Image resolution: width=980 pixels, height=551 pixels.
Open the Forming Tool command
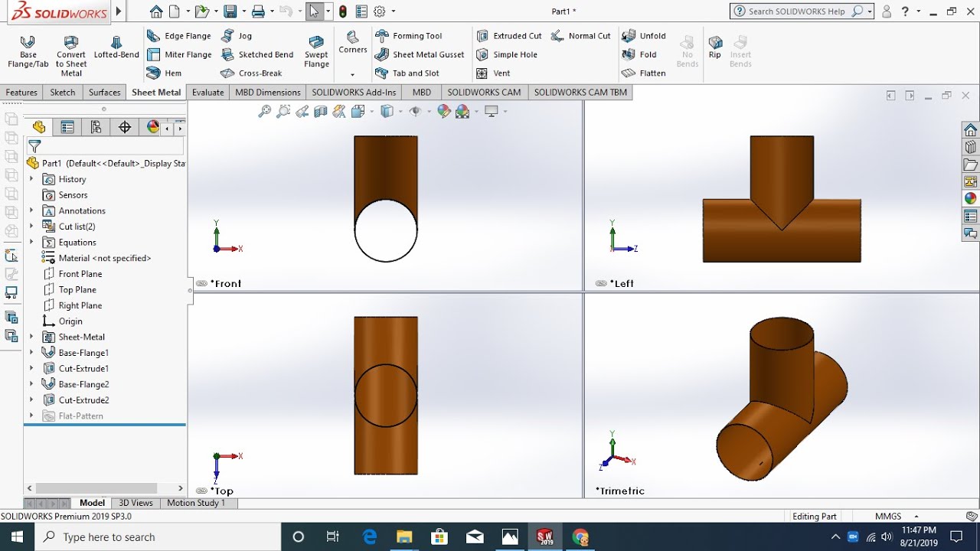coord(409,36)
